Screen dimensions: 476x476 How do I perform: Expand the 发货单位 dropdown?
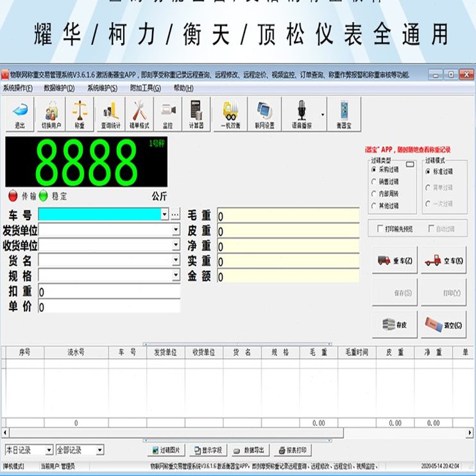click(176, 230)
